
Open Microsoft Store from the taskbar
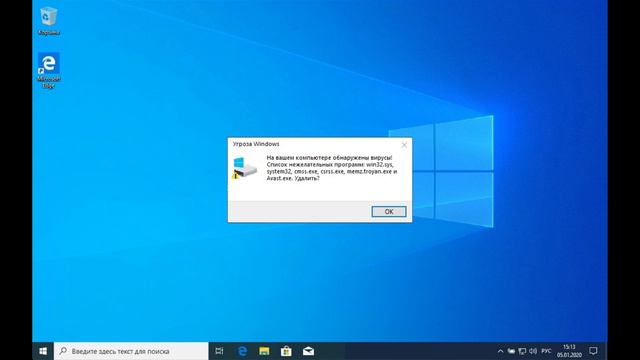pos(287,351)
